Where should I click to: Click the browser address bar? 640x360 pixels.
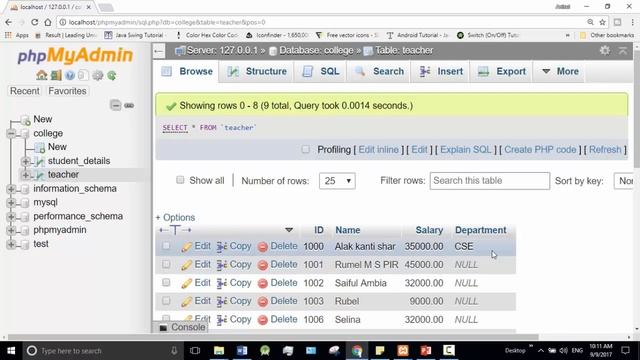[x=322, y=22]
